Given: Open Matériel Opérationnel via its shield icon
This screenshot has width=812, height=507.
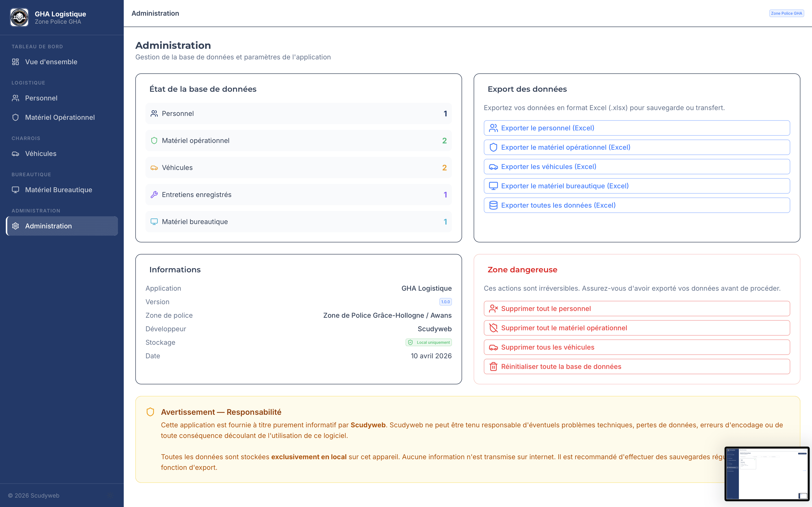Looking at the screenshot, I should coord(15,117).
